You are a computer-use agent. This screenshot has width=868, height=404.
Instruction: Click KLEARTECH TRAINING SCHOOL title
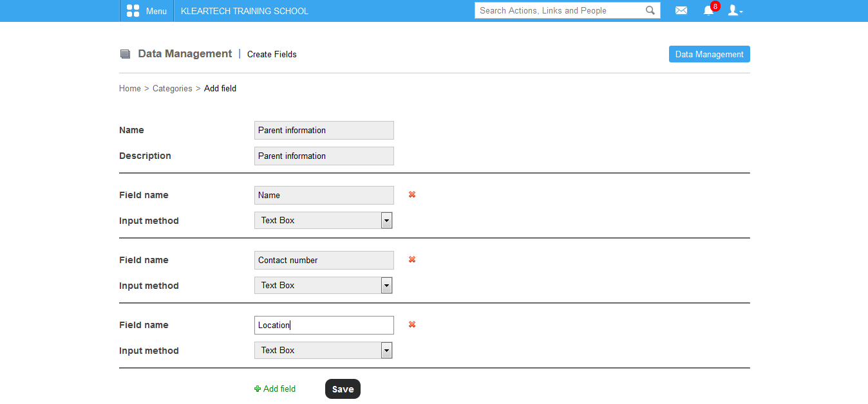pos(245,11)
